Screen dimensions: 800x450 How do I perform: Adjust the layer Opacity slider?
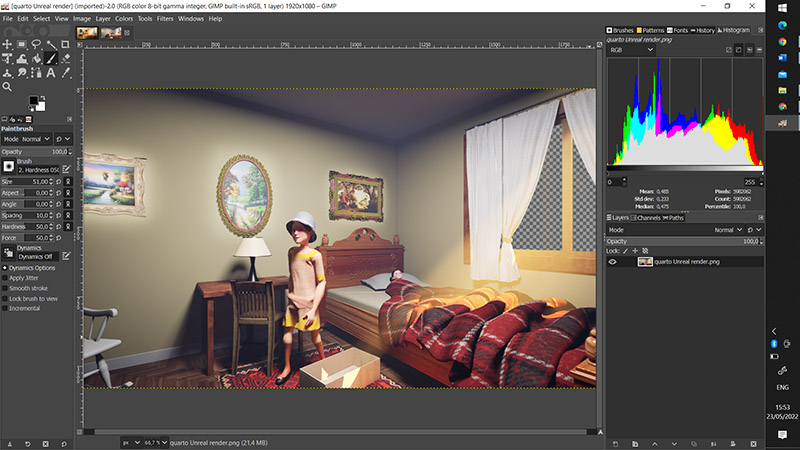tap(680, 241)
